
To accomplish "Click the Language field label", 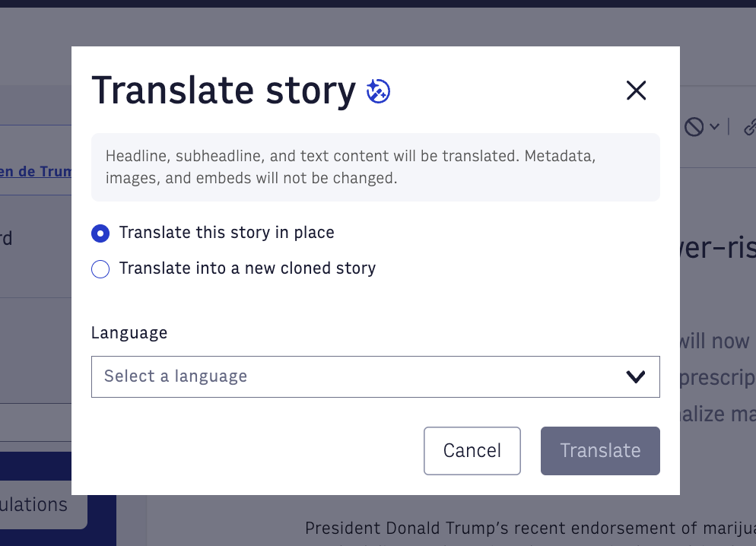I will [129, 333].
